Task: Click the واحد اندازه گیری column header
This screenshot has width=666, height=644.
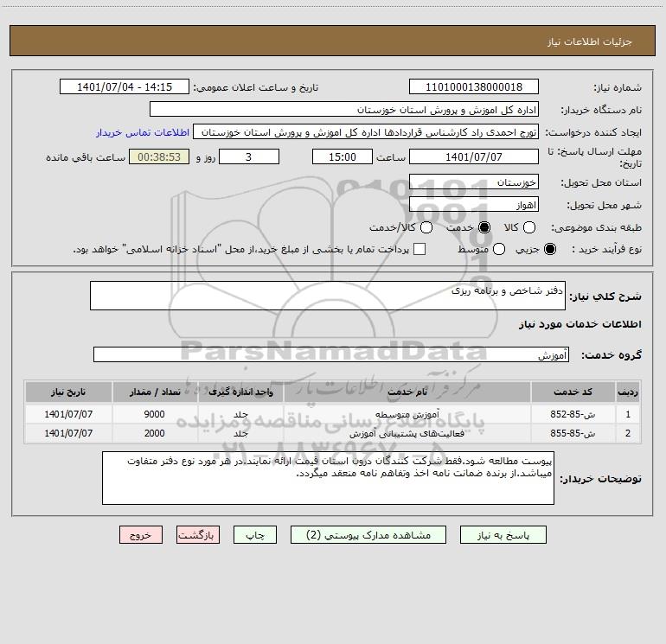Action: [240, 392]
